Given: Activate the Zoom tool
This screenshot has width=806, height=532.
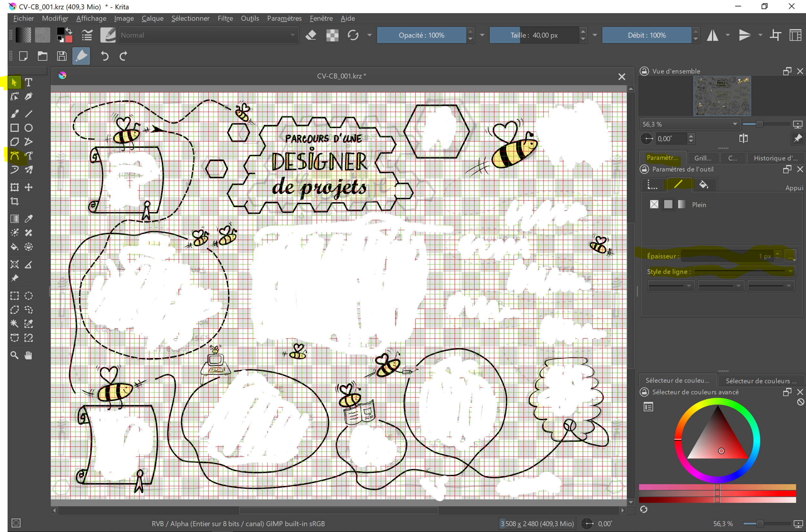Looking at the screenshot, I should tap(14, 355).
